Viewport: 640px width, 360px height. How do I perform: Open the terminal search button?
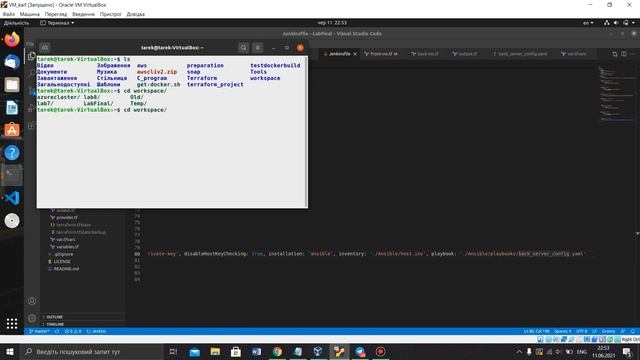244,48
